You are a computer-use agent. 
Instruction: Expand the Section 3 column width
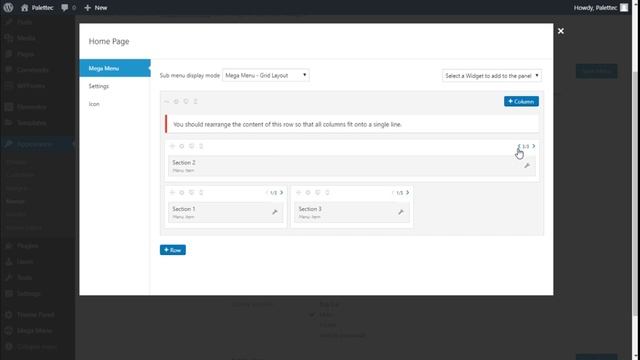(x=407, y=193)
